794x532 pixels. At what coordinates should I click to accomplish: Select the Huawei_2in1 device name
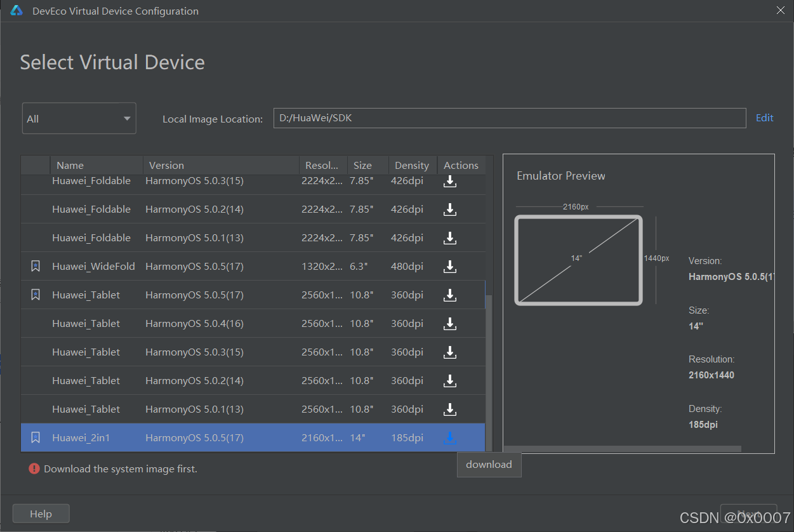pyautogui.click(x=81, y=437)
